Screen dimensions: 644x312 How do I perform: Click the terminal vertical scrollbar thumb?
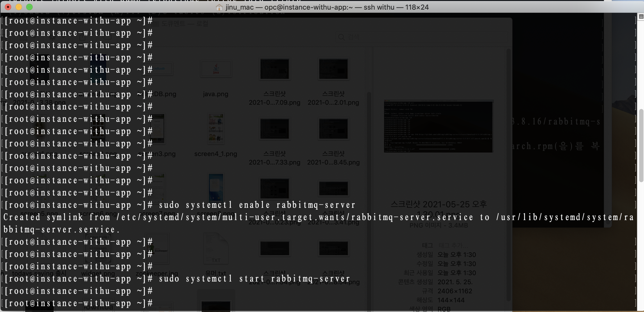pyautogui.click(x=641, y=146)
